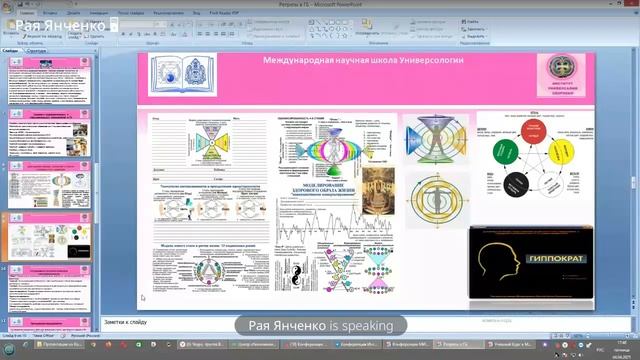Screen dimensions: 640x360
Task: Open the font size combo box
Action: (x=161, y=24)
